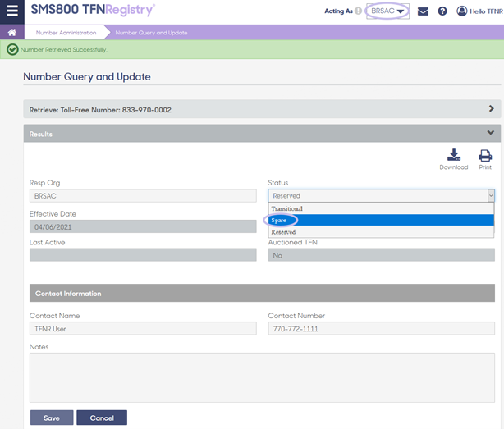Click the Number Retrieved Successfully message

(x=64, y=50)
